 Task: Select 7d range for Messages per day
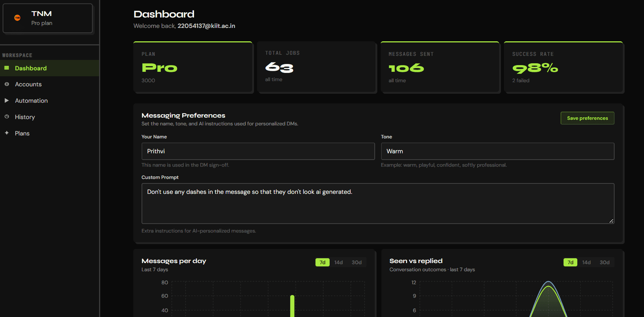[x=323, y=262]
